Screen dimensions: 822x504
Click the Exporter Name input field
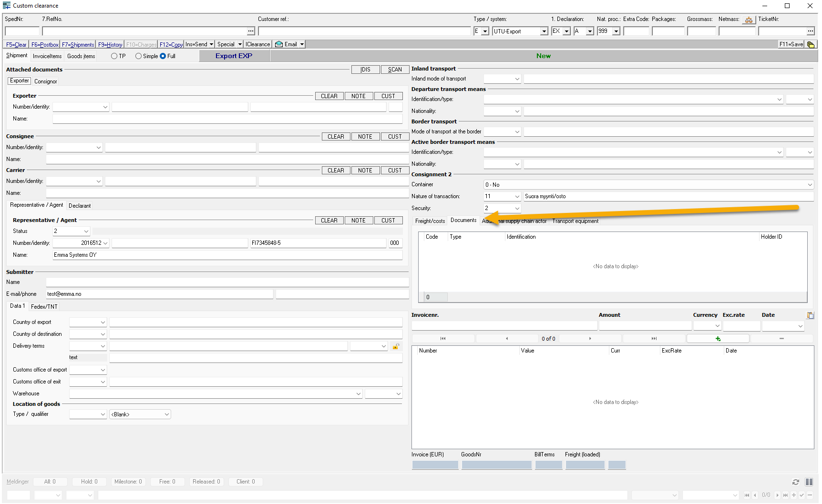coord(227,119)
